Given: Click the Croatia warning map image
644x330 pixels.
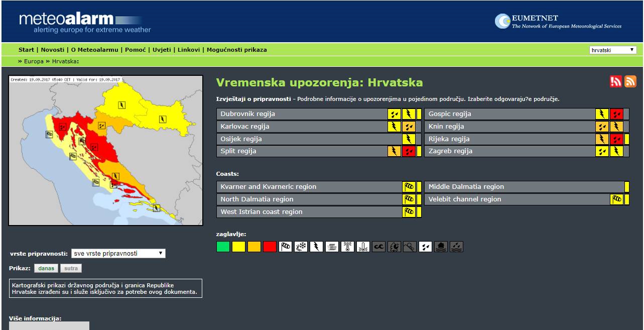Looking at the screenshot, I should coord(106,150).
